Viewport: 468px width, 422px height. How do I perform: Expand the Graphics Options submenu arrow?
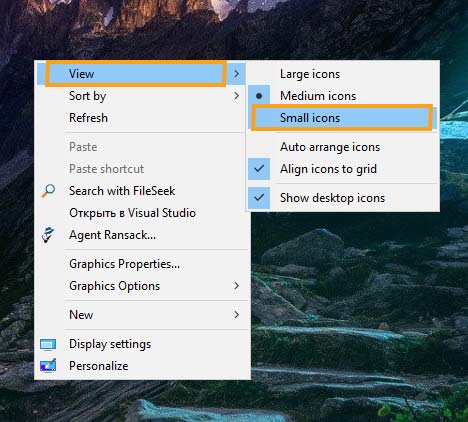pyautogui.click(x=236, y=286)
